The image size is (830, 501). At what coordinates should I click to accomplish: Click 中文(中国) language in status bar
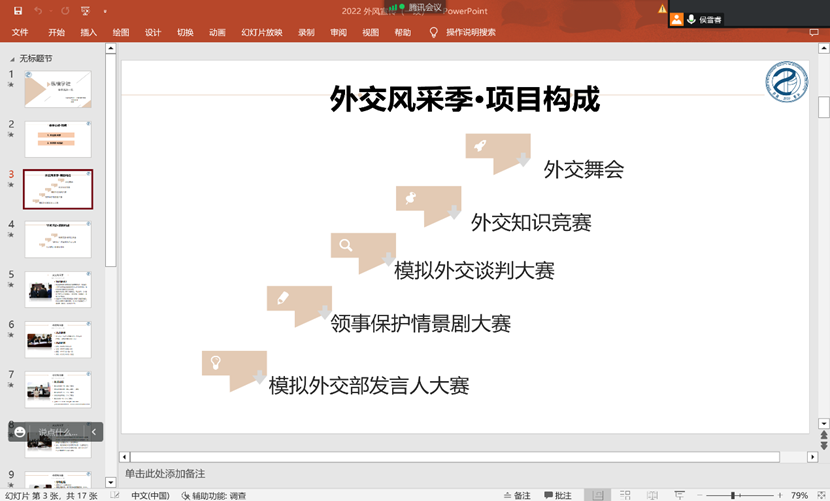coord(150,495)
